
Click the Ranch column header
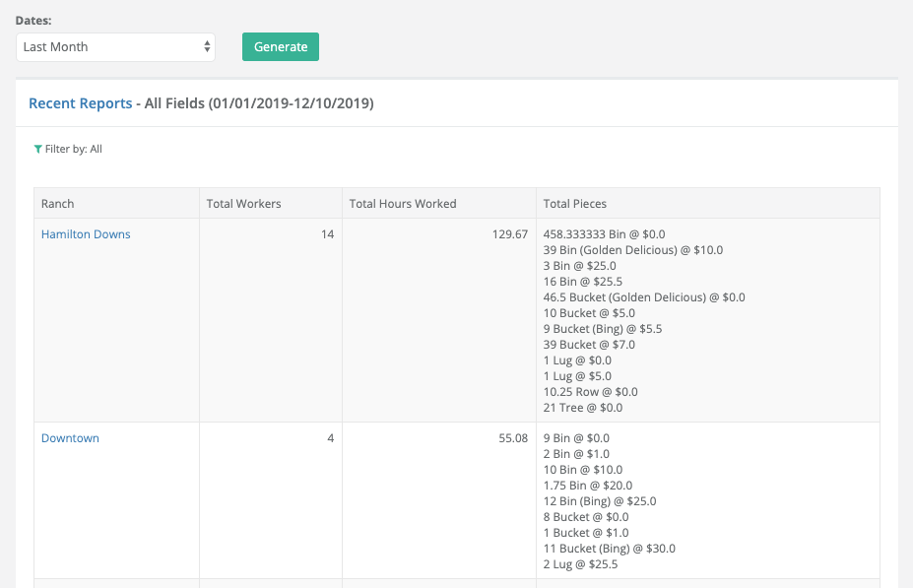tap(58, 204)
